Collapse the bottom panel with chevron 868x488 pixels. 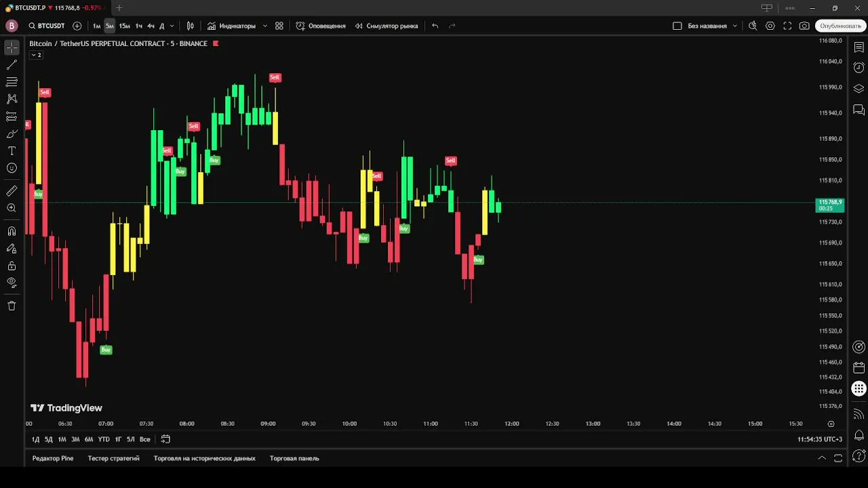coord(822,458)
